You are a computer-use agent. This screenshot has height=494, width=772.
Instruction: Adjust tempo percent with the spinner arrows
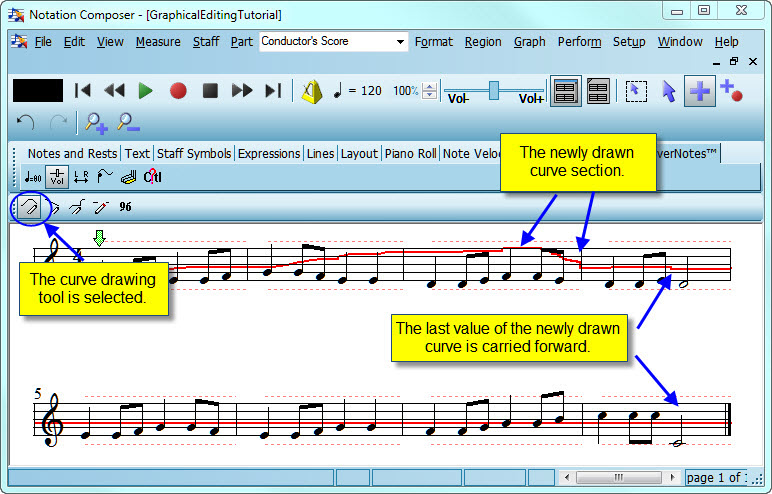point(429,91)
